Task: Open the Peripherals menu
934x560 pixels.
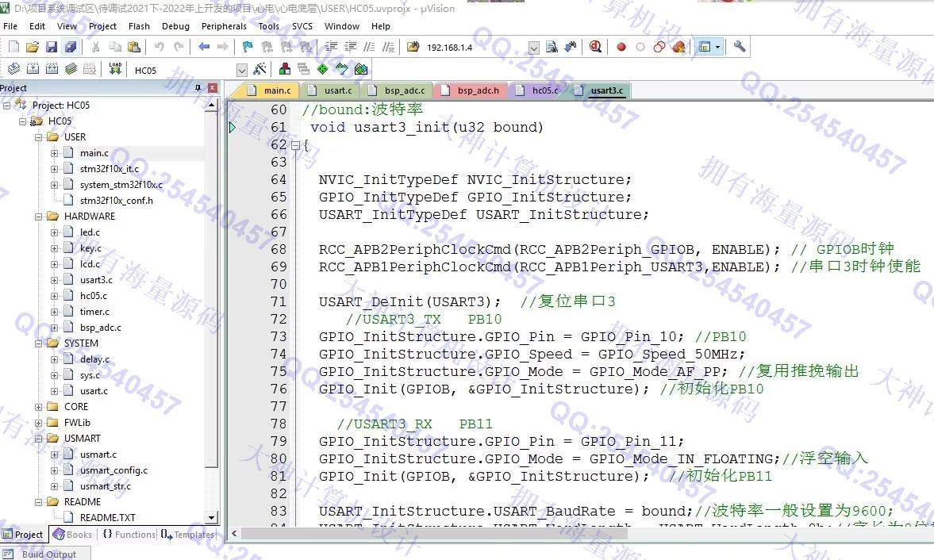Action: (x=224, y=26)
